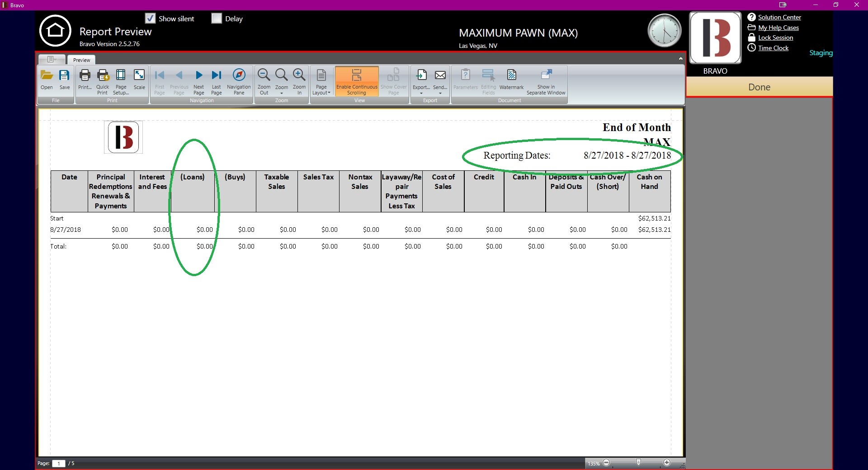This screenshot has width=868, height=470.
Task: Open the Time Clock link
Action: [x=773, y=48]
